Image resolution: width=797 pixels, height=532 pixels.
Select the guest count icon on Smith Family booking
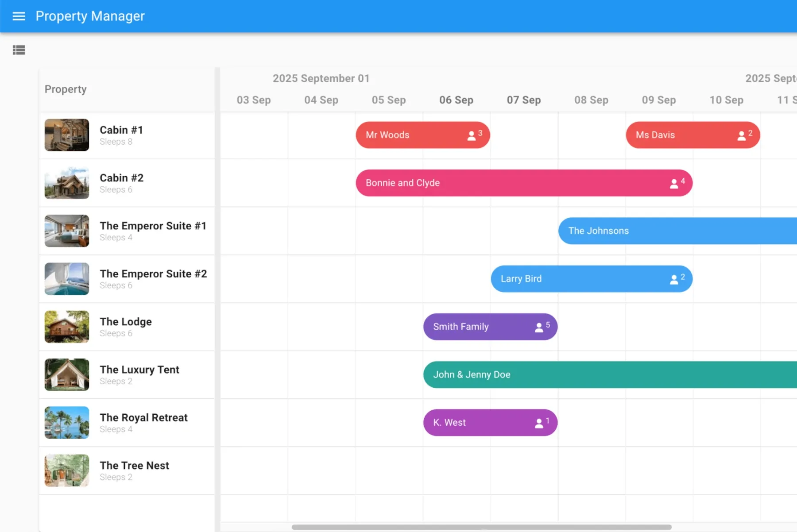540,327
